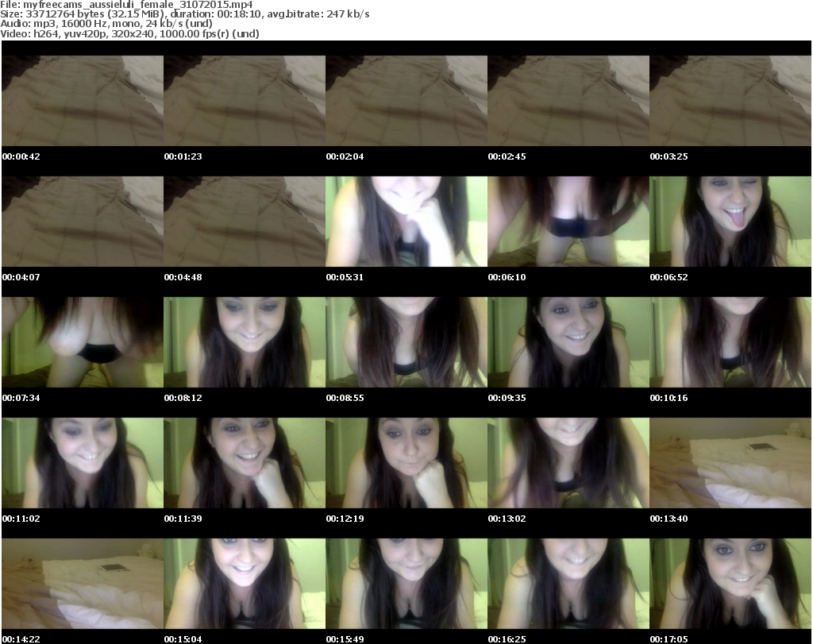Select the thumbnail frame stamped 00:11:39

pos(245,463)
